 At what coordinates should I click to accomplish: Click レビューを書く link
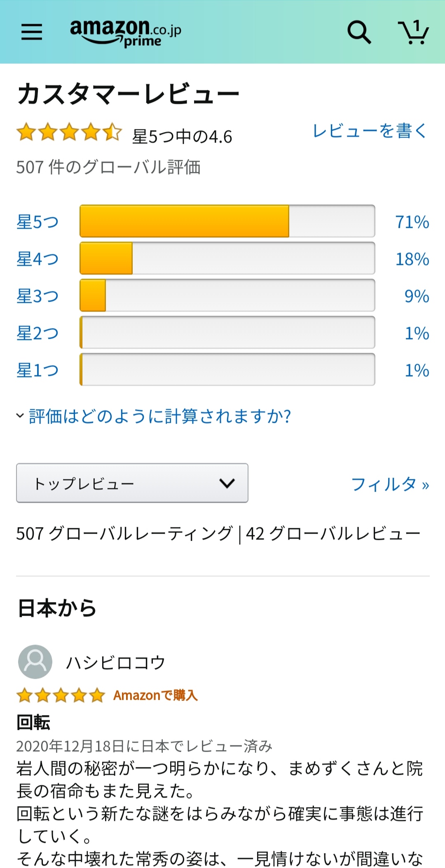click(x=370, y=131)
